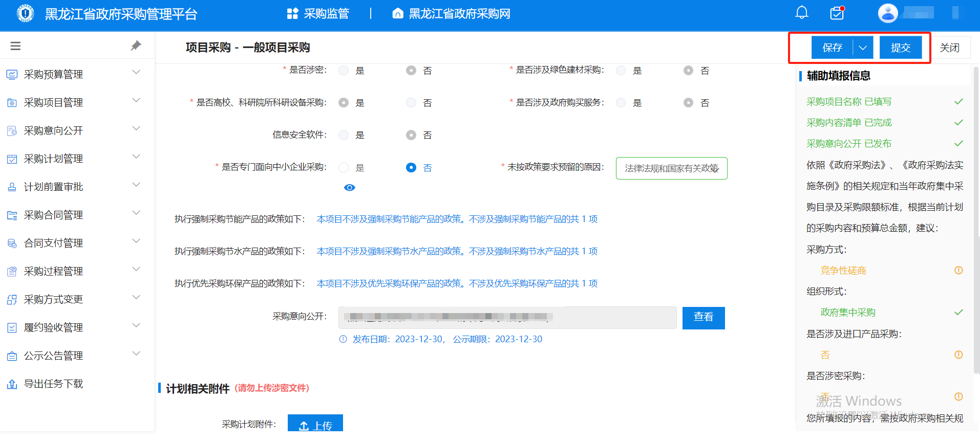This screenshot has height=443, width=980.
Task: Click the 采购意向公开 sidebar icon
Action: point(12,131)
